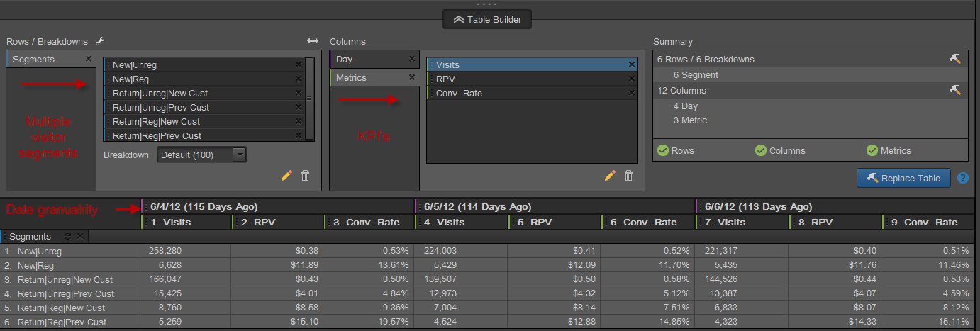Click the green Metrics check indicator in Summary
The height and width of the screenshot is (331, 980).
pos(872,150)
